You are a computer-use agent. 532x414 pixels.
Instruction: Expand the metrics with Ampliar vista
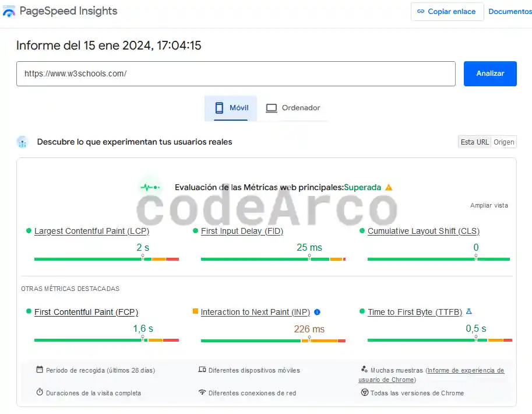click(x=489, y=205)
